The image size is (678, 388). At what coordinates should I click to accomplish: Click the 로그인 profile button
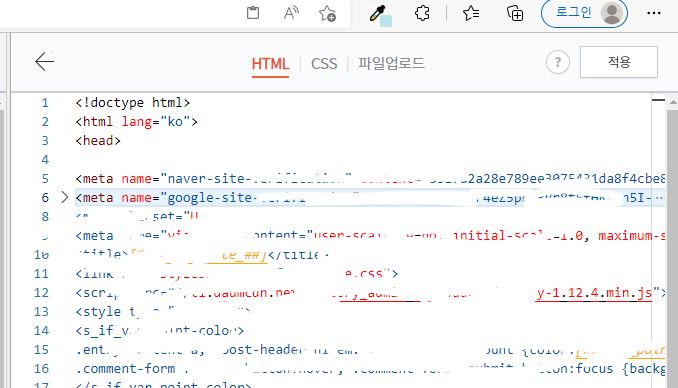(584, 13)
